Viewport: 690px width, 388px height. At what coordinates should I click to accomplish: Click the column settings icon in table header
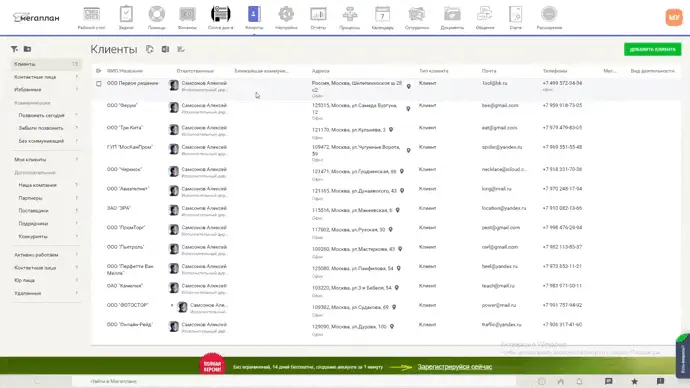coord(99,70)
